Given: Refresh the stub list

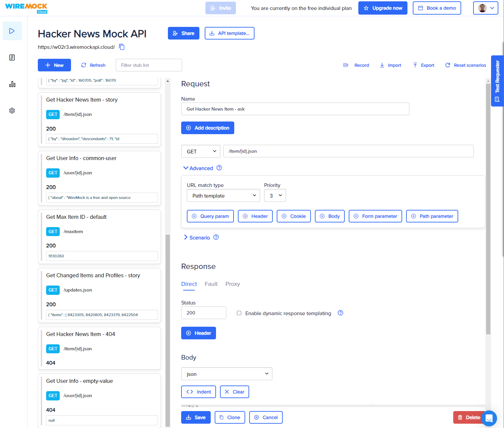Looking at the screenshot, I should coord(93,65).
